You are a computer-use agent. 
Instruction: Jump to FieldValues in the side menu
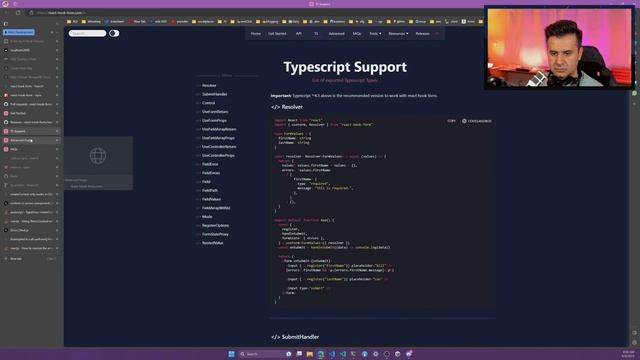click(211, 199)
